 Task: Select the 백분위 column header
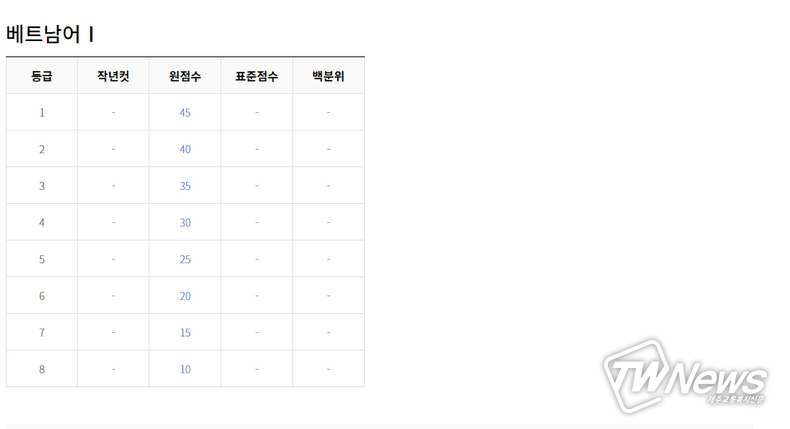328,76
